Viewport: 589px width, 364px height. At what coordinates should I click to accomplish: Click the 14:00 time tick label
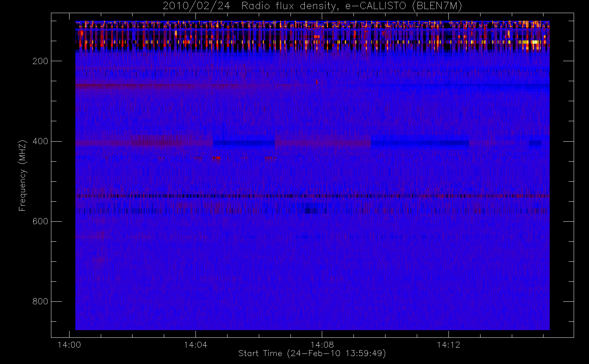coord(69,345)
